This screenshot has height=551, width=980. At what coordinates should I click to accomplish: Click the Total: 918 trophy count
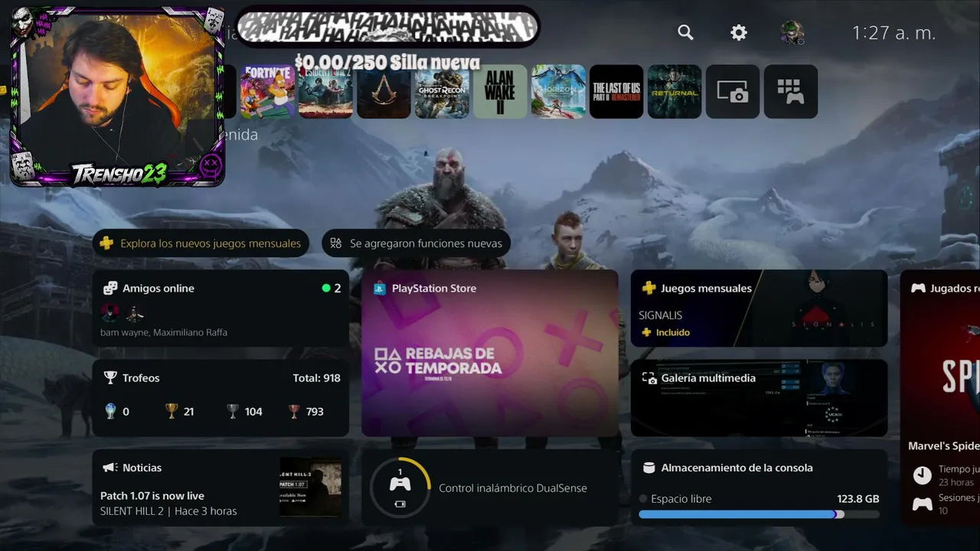pyautogui.click(x=316, y=378)
